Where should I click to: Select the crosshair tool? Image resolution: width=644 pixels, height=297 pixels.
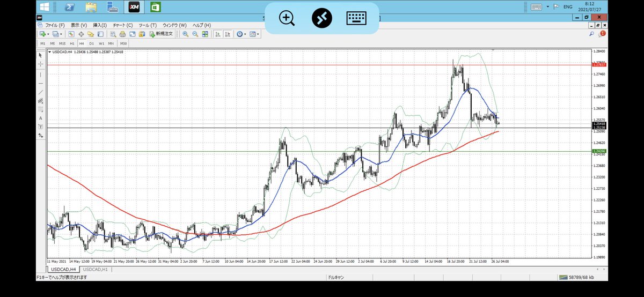40,64
